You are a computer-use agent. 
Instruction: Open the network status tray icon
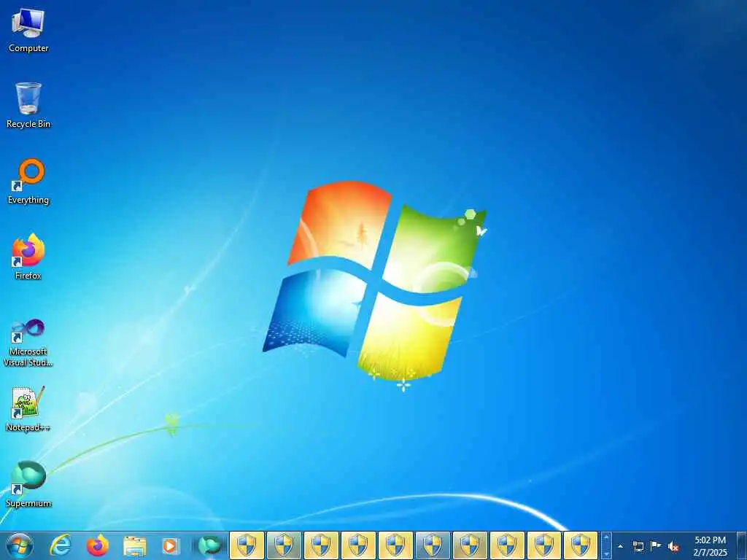tap(638, 546)
